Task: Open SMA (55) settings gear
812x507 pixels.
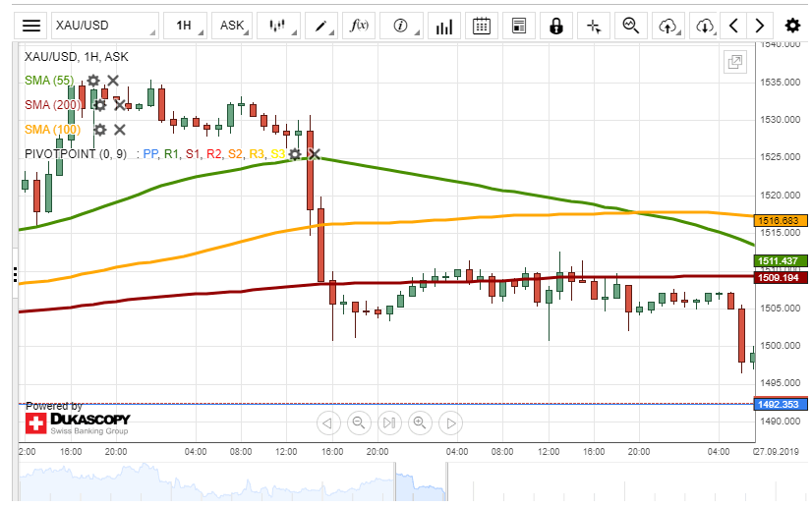Action: tap(93, 81)
